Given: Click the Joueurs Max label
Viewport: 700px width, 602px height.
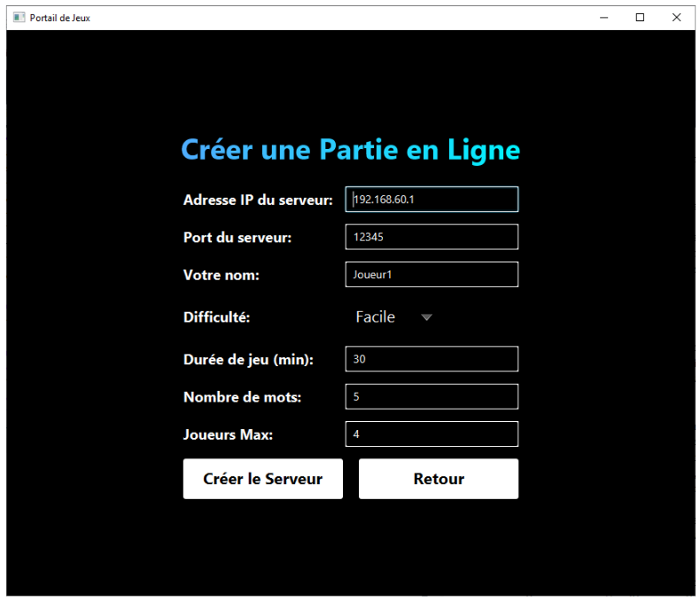Looking at the screenshot, I should (x=228, y=434).
